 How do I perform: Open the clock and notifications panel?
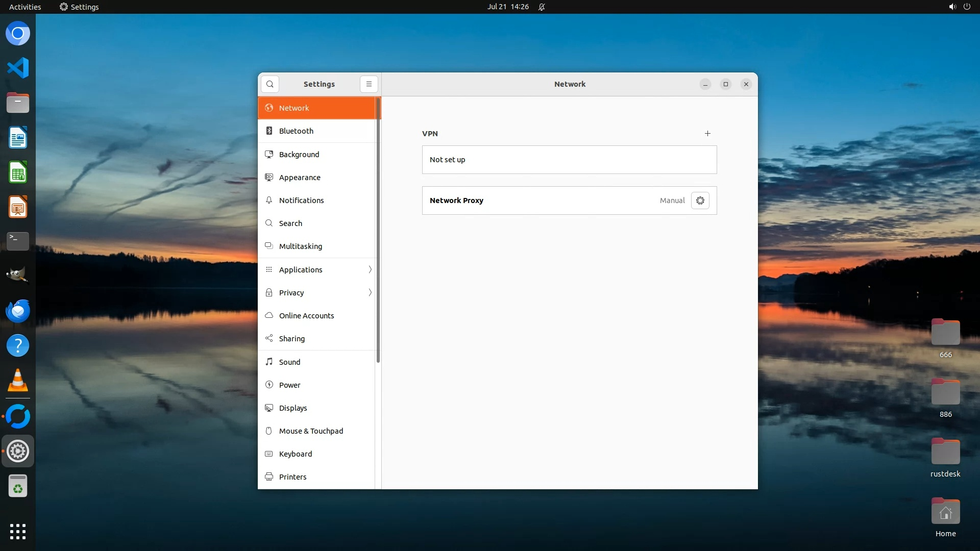click(x=508, y=7)
